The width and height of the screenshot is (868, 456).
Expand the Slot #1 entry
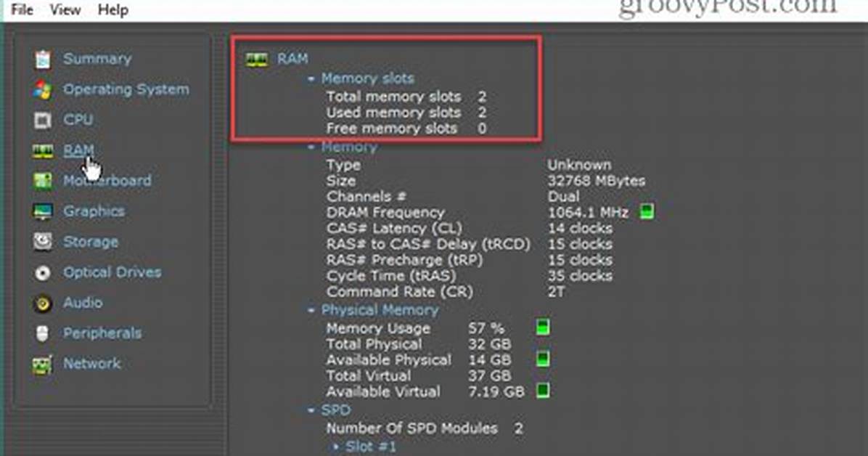(x=335, y=447)
